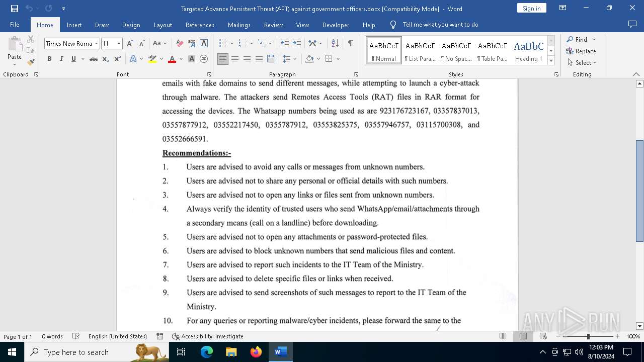Expand the Styles gallery with More arrow
Viewport: 644px width, 362px height.
(x=551, y=61)
